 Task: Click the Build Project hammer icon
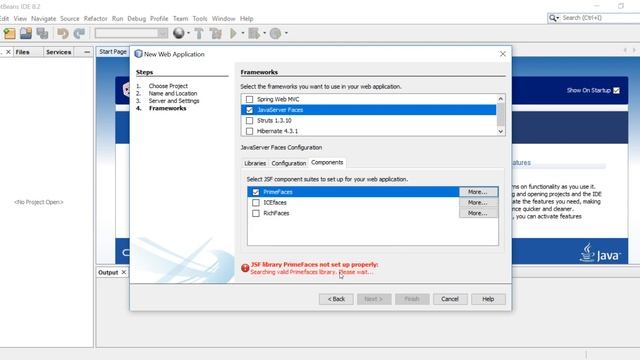[x=199, y=33]
